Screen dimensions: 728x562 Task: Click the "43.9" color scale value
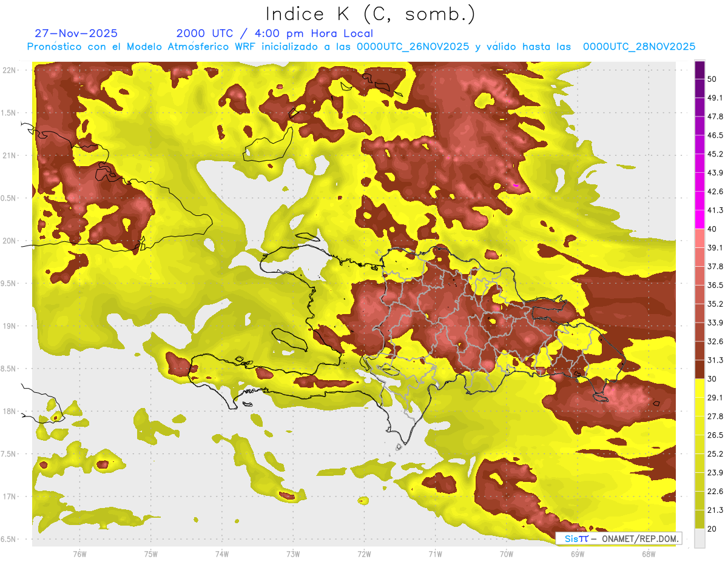(715, 173)
